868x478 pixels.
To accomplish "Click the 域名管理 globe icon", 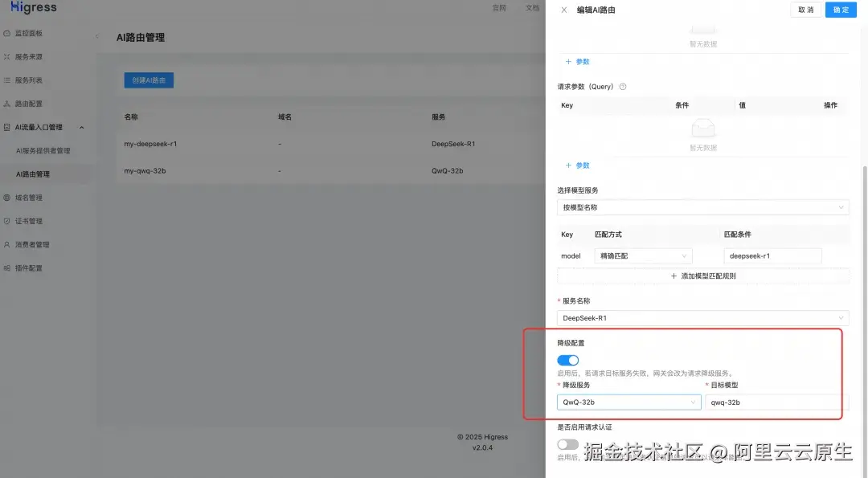I will tap(7, 198).
